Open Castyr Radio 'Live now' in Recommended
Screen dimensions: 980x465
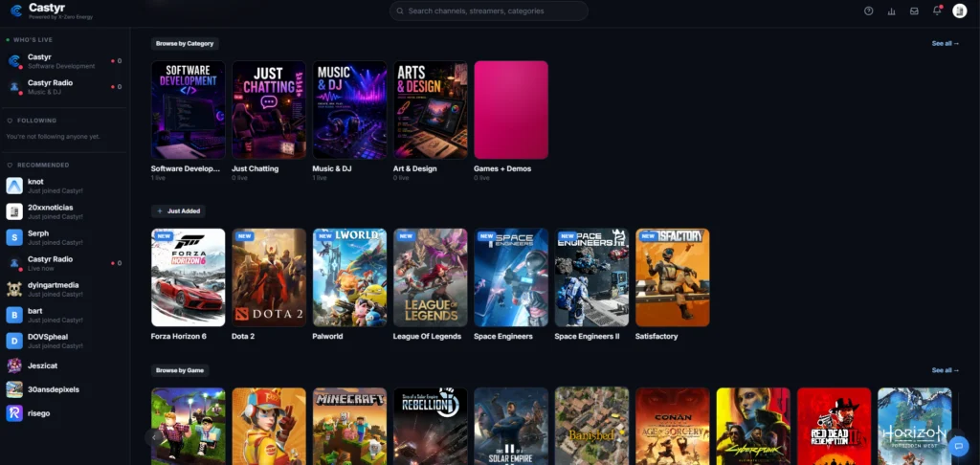click(64, 263)
